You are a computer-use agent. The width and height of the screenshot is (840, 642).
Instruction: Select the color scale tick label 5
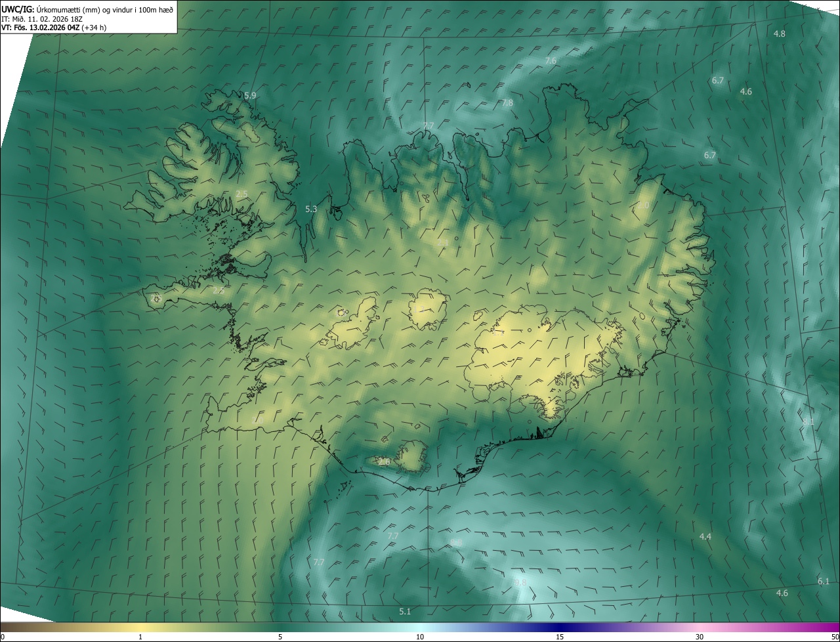[280, 637]
